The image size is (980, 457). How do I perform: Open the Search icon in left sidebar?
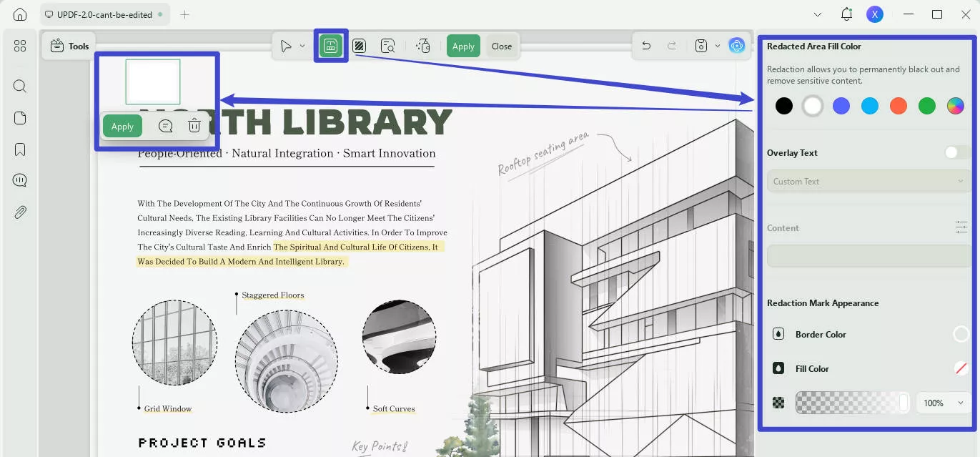pos(20,87)
